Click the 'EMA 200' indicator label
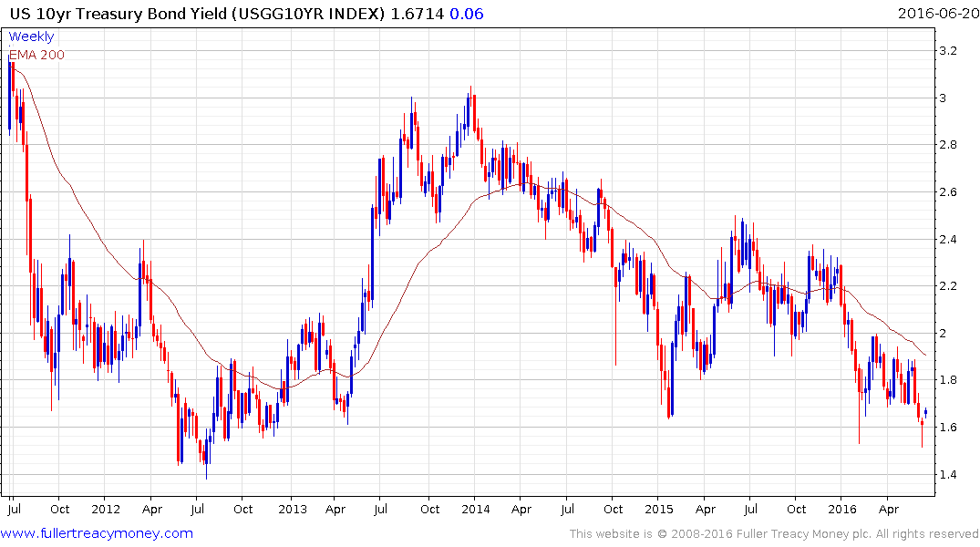 (x=36, y=55)
